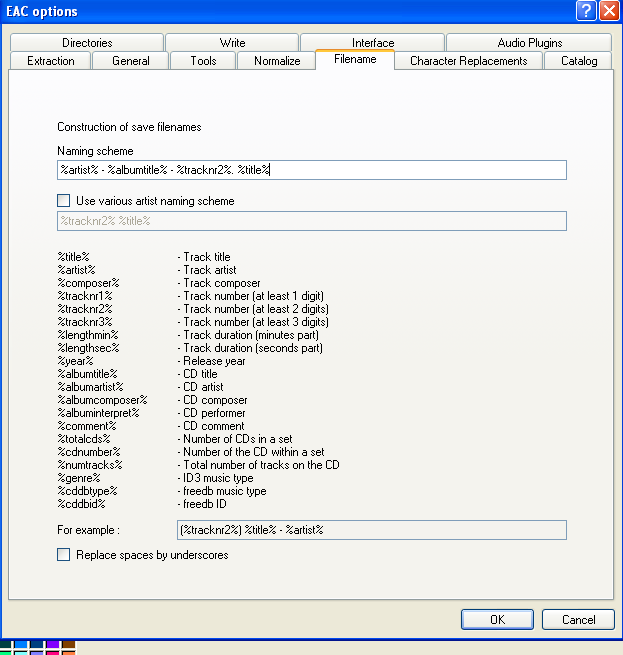
Task: Toggle Replace spaces by underscores checkbox
Action: point(64,554)
